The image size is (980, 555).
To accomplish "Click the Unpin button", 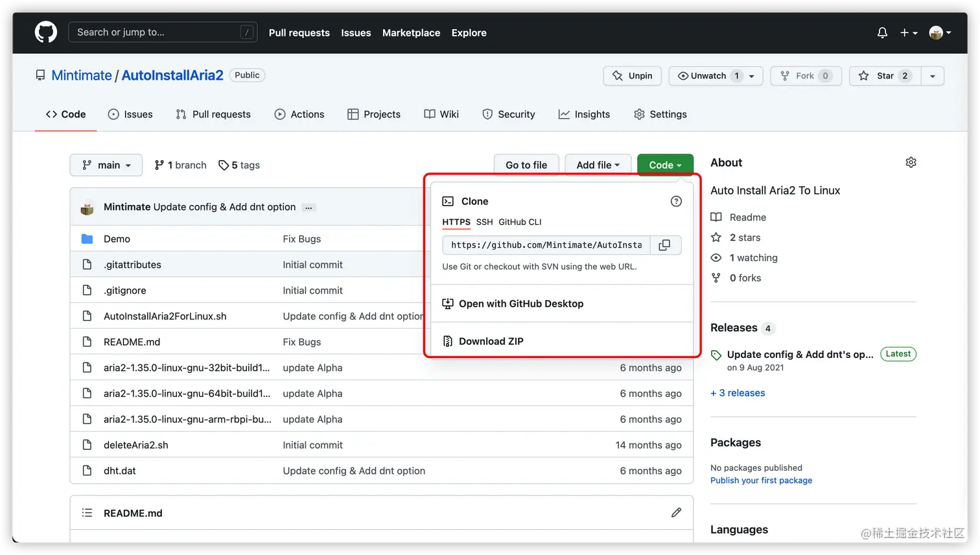I will 633,76.
